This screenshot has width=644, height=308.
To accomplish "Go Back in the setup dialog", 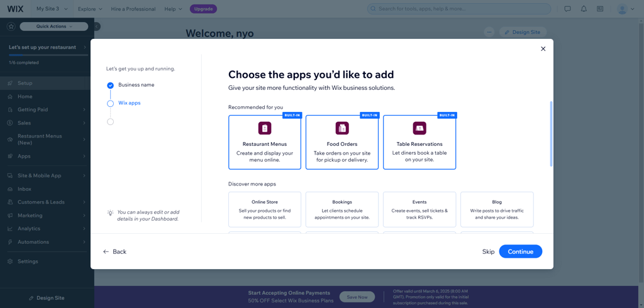I will tap(114, 251).
